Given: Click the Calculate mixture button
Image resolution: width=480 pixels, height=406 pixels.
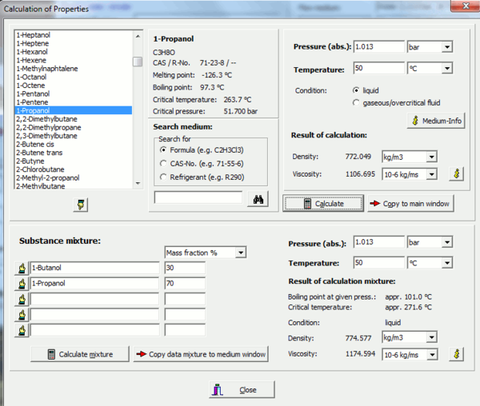Looking at the screenshot, I should coord(80,354).
